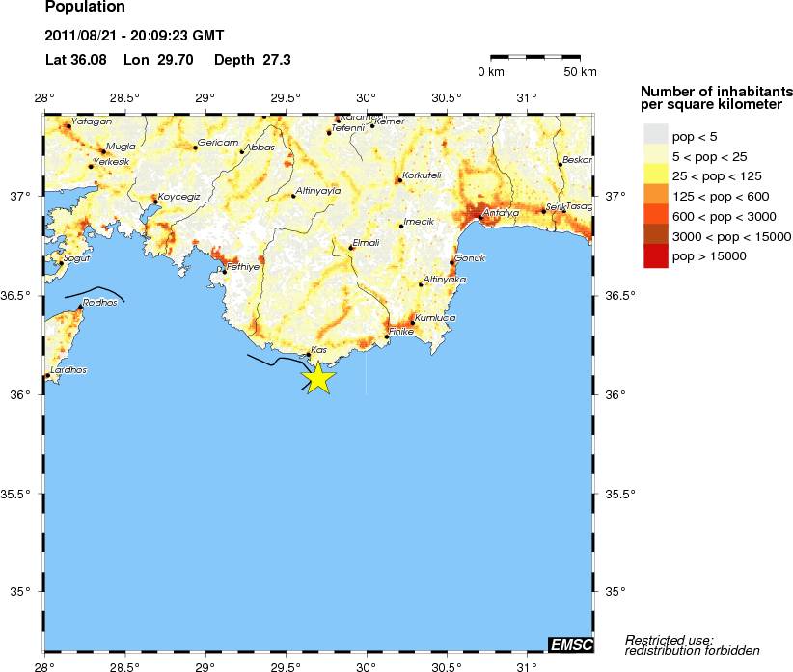This screenshot has height=672, width=793.
Task: Click the Elmali town marker
Action: (351, 248)
